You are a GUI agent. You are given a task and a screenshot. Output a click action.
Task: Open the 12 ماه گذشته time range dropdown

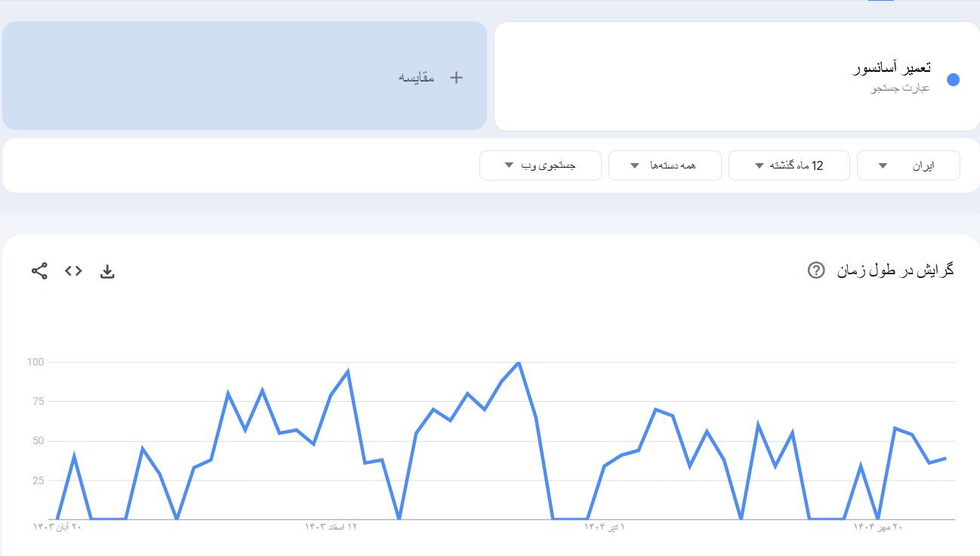[x=789, y=165]
